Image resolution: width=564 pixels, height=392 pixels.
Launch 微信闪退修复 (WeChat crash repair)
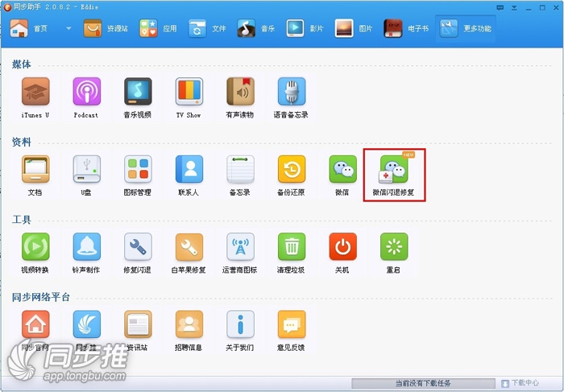(x=394, y=170)
